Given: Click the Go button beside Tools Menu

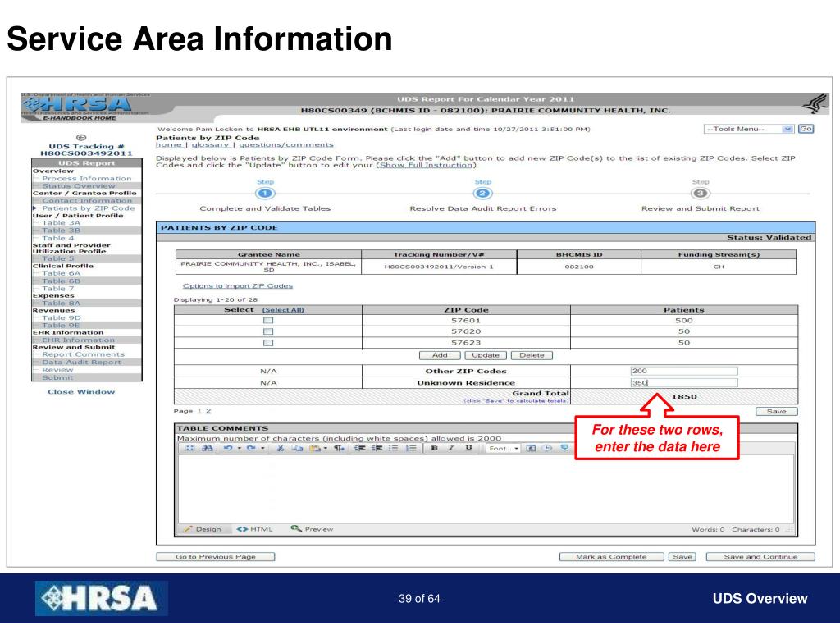Looking at the screenshot, I should (x=806, y=129).
